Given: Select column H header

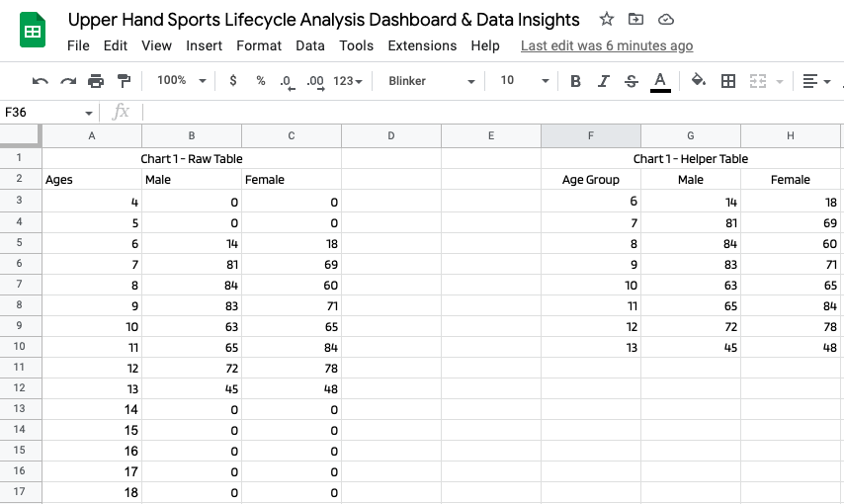Looking at the screenshot, I should point(791,135).
